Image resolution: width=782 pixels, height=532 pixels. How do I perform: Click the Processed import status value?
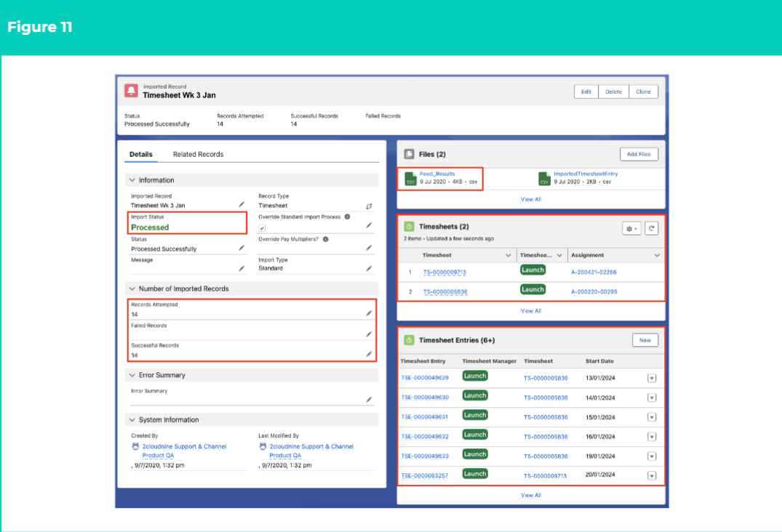click(150, 227)
